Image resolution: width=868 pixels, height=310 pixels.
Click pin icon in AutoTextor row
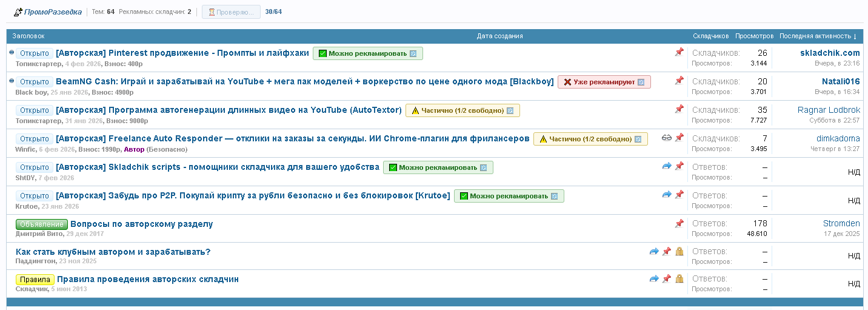(679, 110)
